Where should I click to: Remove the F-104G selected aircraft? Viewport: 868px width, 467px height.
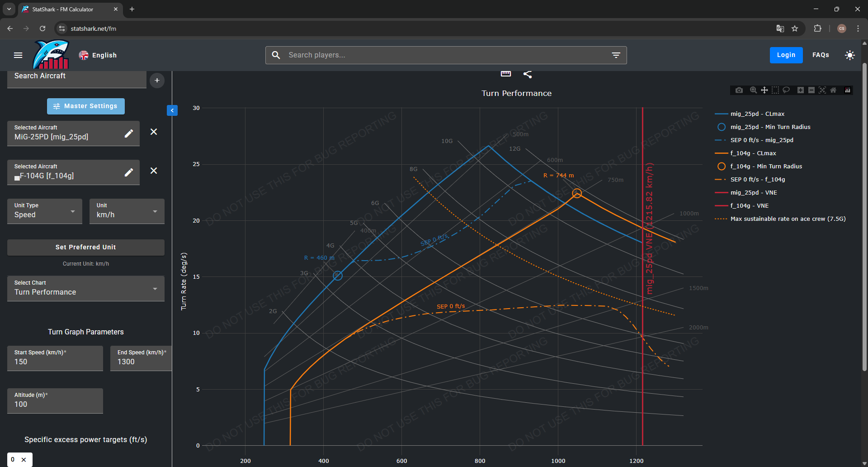(154, 171)
